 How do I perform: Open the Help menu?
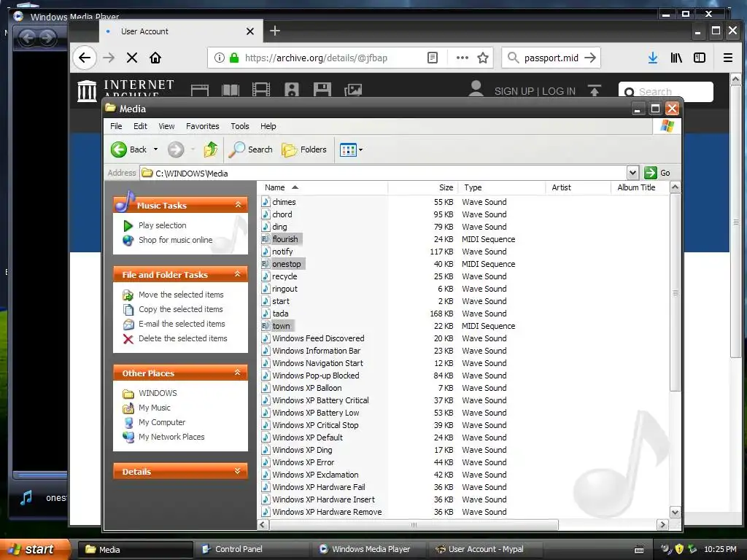pos(268,126)
